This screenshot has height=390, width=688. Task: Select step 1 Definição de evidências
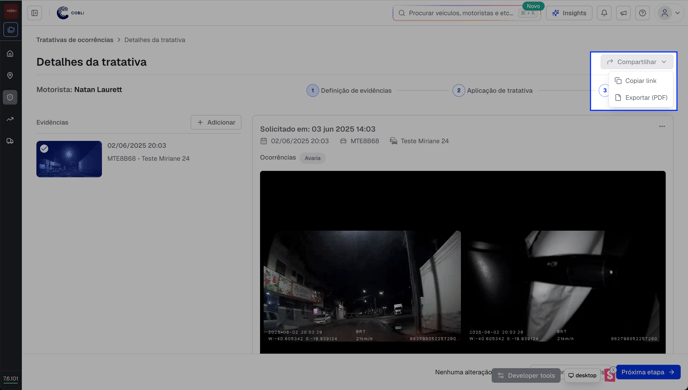click(x=349, y=90)
